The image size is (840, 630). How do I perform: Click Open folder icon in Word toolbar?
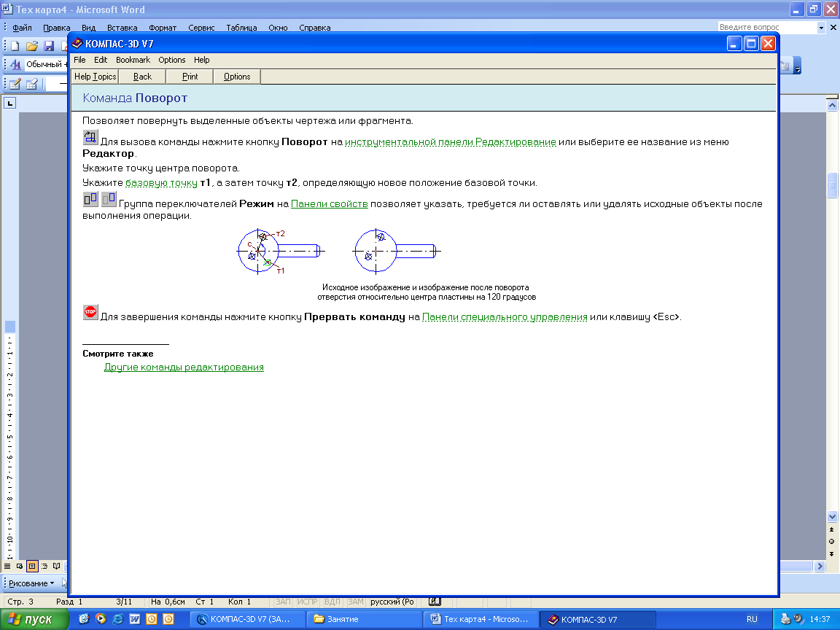pos(32,46)
